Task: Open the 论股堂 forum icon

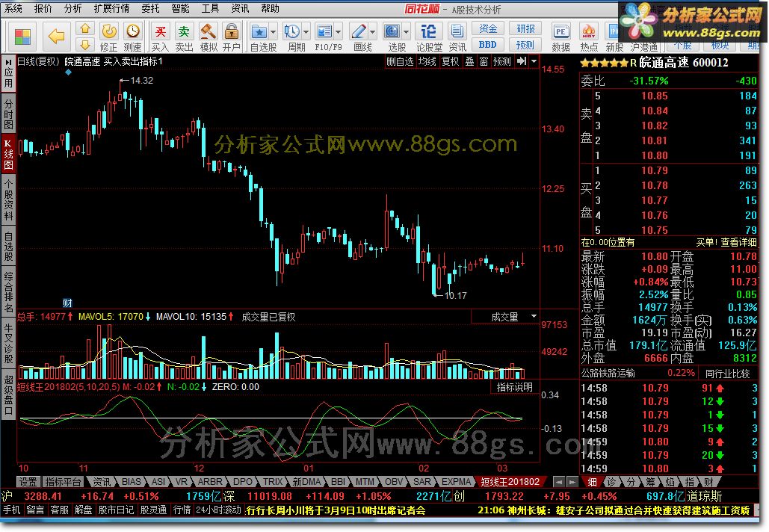Action: 429,37
